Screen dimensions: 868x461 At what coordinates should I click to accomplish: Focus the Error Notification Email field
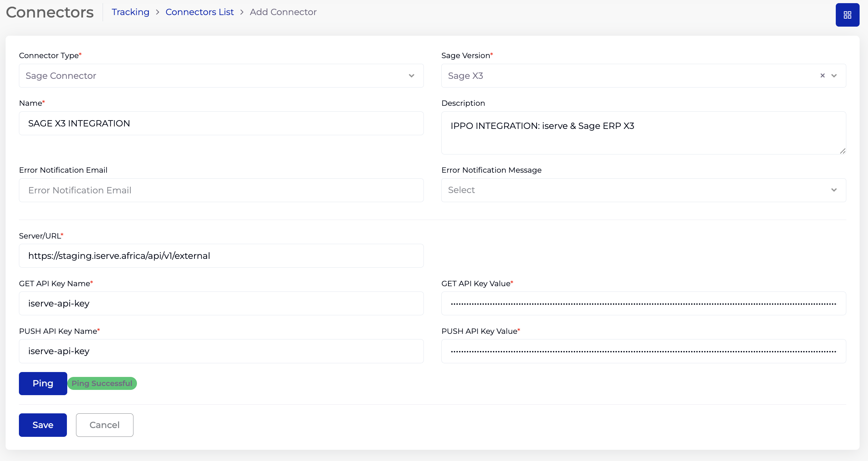point(221,190)
